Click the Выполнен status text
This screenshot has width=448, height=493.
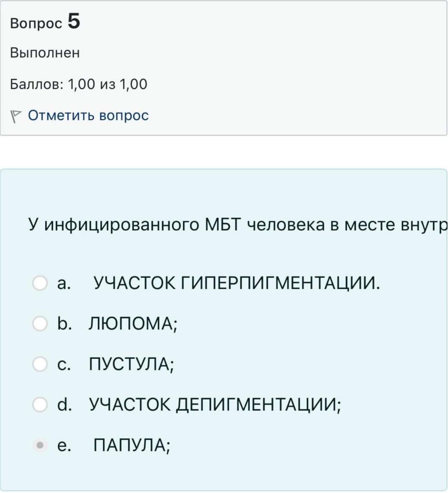coord(45,53)
